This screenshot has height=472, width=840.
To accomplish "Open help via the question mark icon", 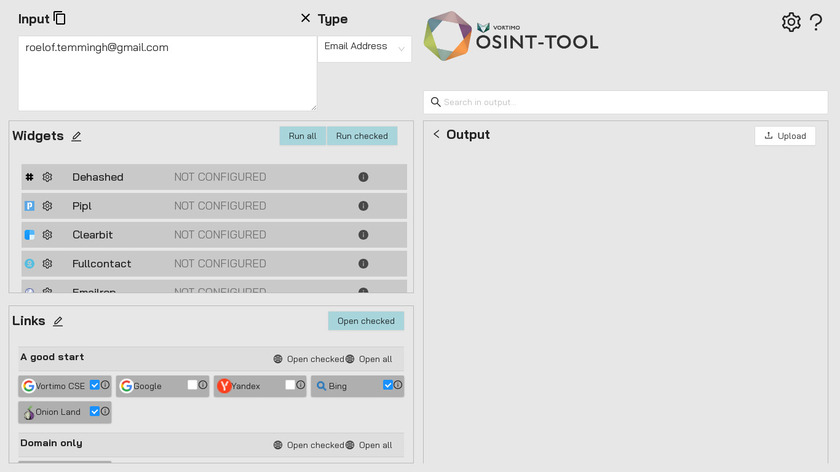I will [816, 22].
